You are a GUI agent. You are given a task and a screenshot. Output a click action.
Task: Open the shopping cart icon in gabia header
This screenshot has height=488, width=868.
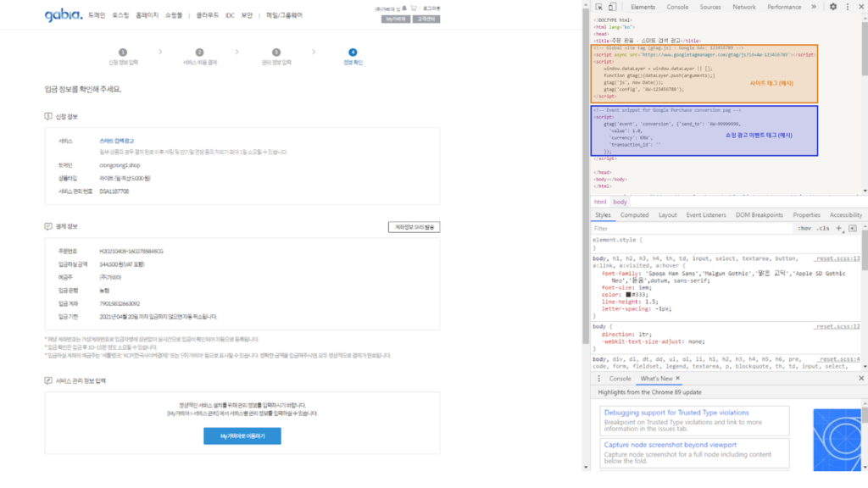tap(414, 8)
